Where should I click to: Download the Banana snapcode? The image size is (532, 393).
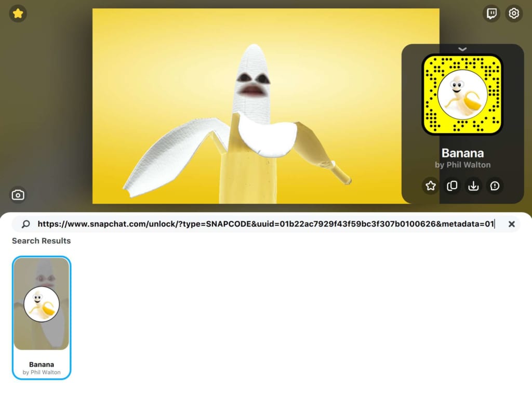tap(473, 186)
